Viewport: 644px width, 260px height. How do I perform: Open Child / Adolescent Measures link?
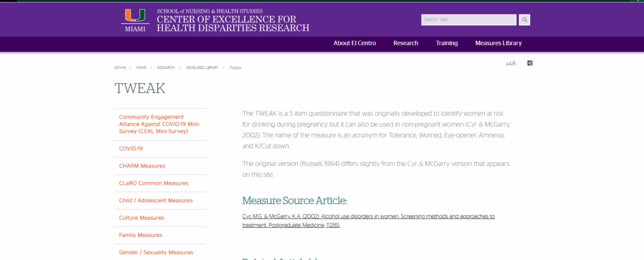[x=156, y=200]
